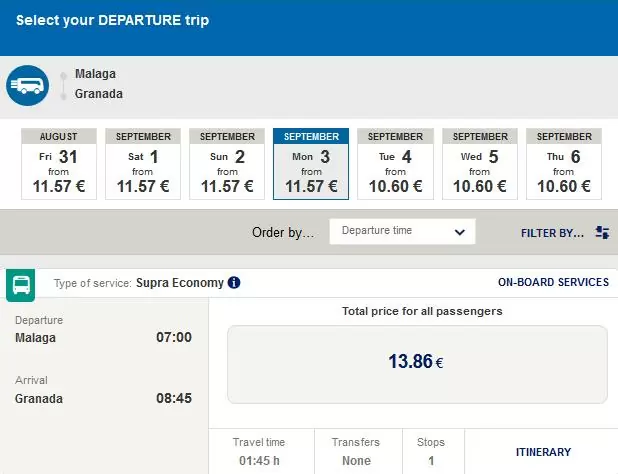Image resolution: width=618 pixels, height=474 pixels.
Task: Expand the Departure time dropdown arrow
Action: [460, 232]
